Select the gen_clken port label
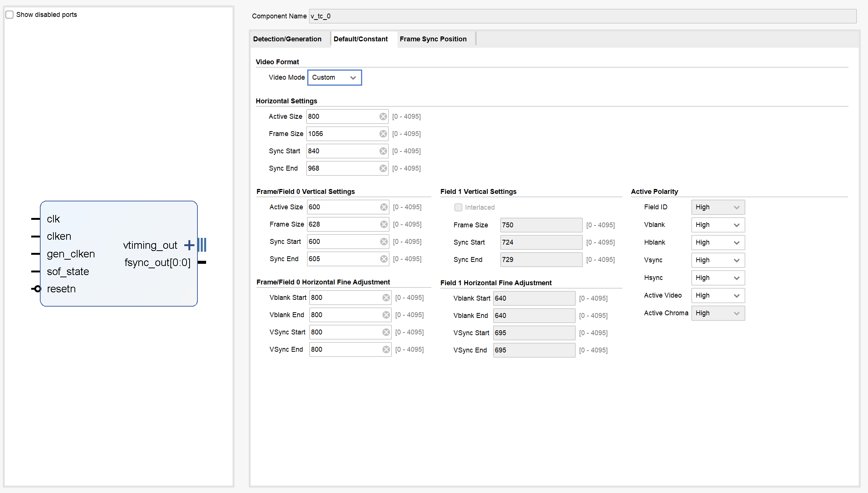The width and height of the screenshot is (868, 493). pos(71,254)
